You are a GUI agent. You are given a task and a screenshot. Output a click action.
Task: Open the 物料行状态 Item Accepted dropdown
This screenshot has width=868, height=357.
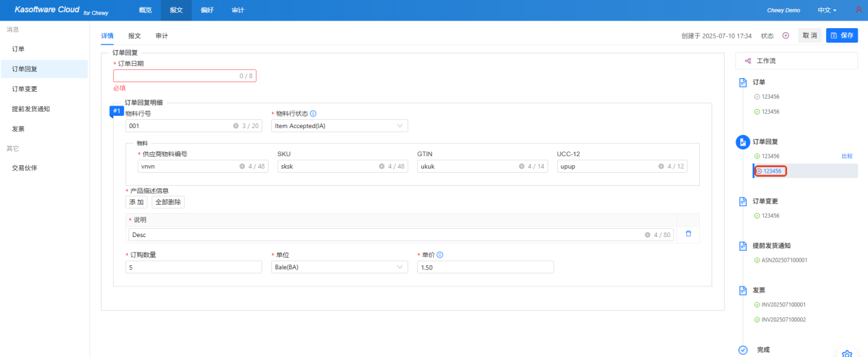[340, 126]
